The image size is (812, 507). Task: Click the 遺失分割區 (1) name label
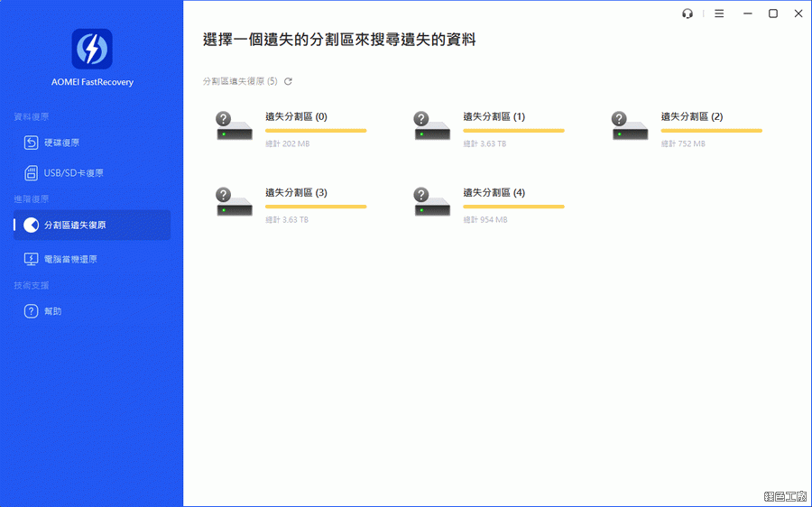[494, 116]
